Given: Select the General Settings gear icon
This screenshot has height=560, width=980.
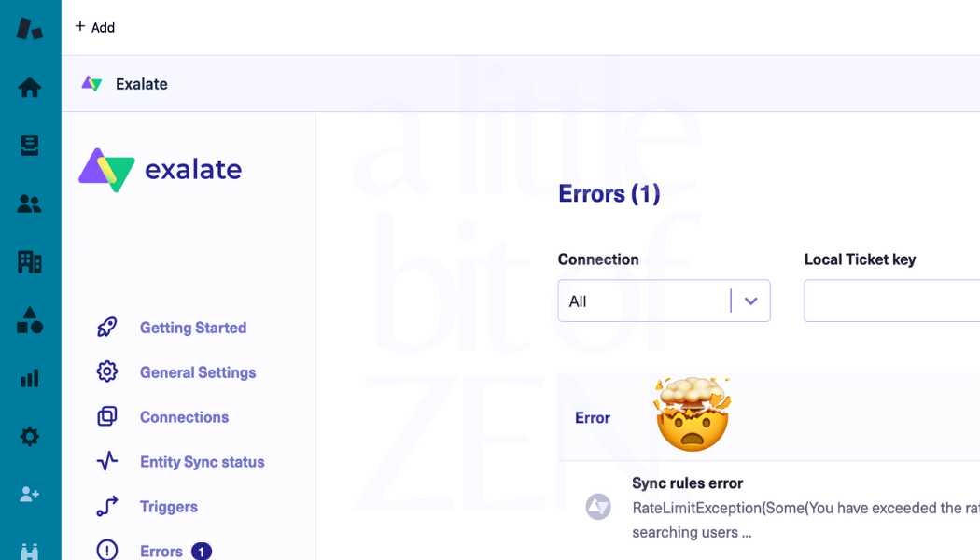Looking at the screenshot, I should pyautogui.click(x=106, y=371).
